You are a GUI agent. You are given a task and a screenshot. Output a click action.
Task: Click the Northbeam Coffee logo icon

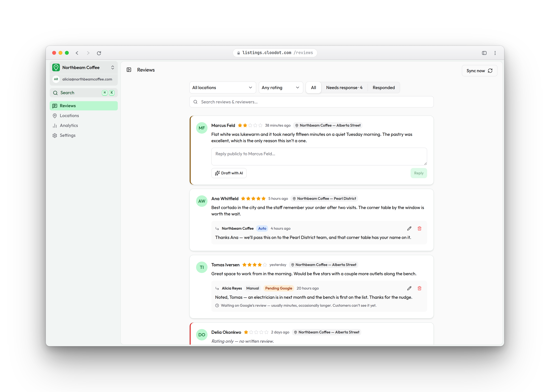(56, 67)
